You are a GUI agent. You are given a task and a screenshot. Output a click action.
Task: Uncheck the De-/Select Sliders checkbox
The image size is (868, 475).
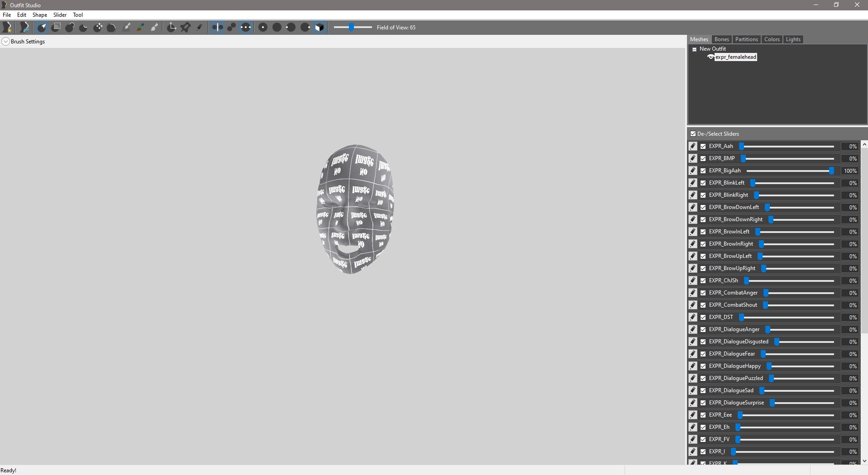(693, 134)
